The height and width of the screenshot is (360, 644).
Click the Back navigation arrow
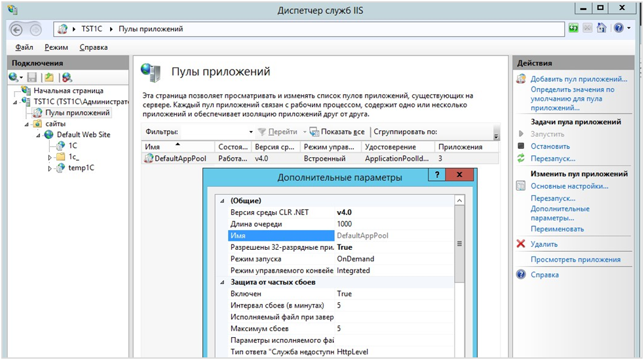click(16, 29)
